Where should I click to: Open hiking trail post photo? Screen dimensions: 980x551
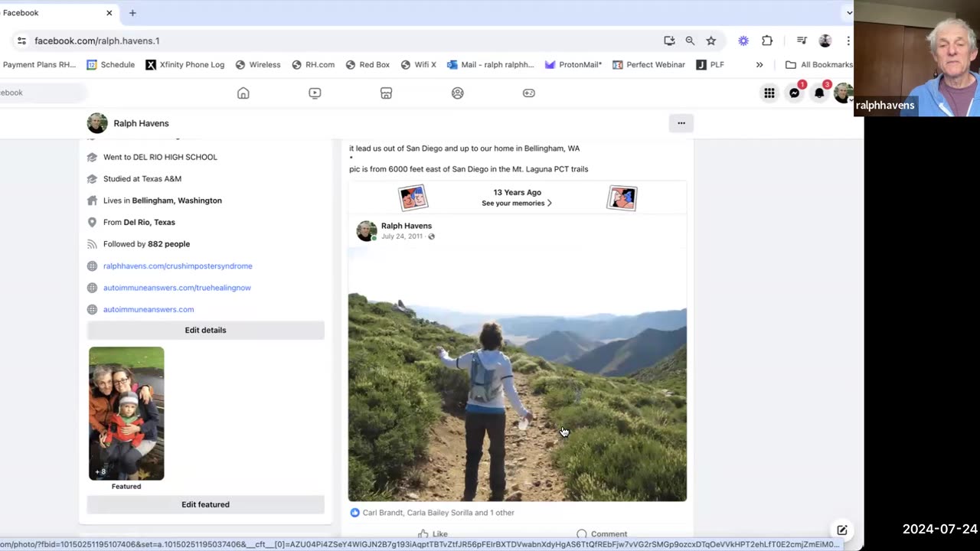click(x=518, y=375)
